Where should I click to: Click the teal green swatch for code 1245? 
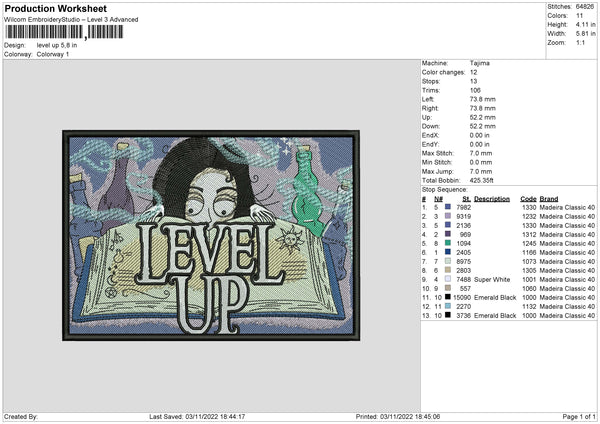click(446, 244)
